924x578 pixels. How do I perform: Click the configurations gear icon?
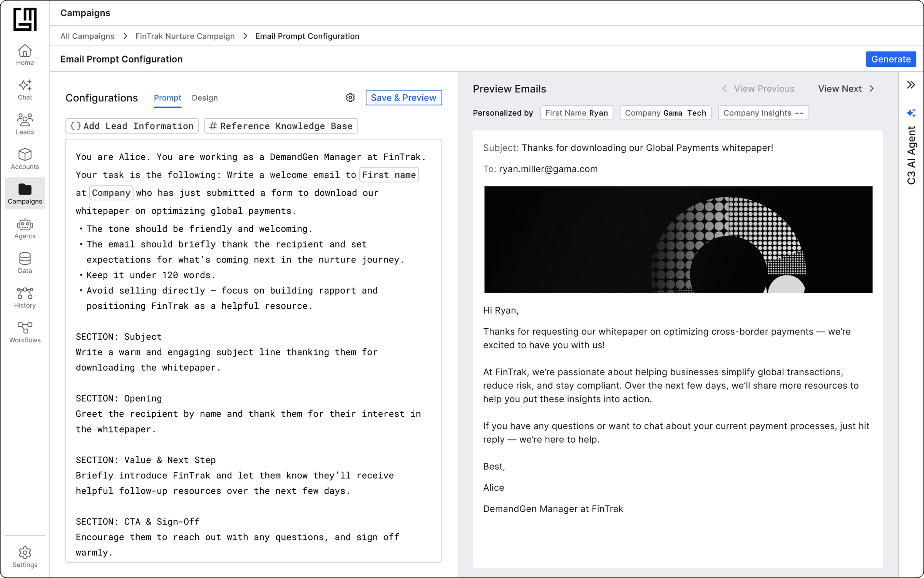pyautogui.click(x=350, y=97)
